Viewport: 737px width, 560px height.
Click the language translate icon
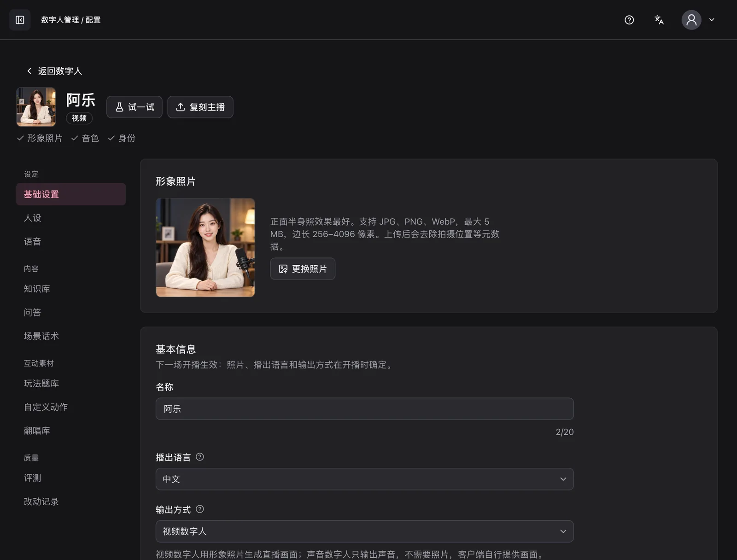point(659,20)
